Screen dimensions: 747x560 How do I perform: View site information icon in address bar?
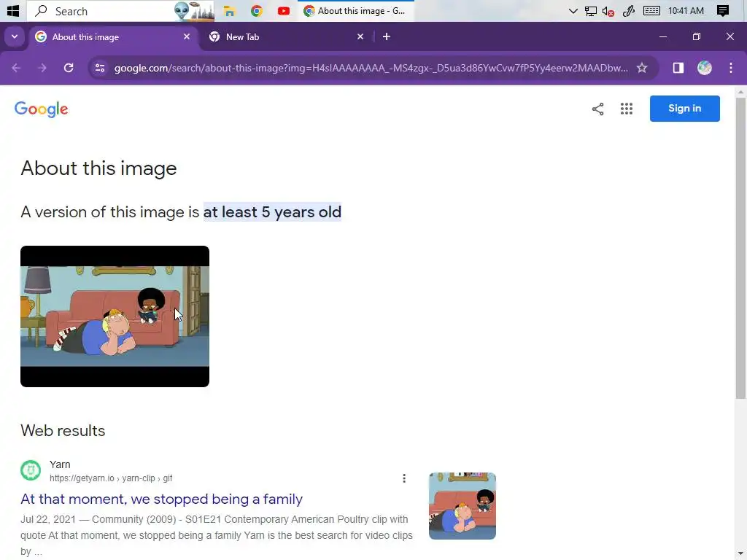click(100, 68)
